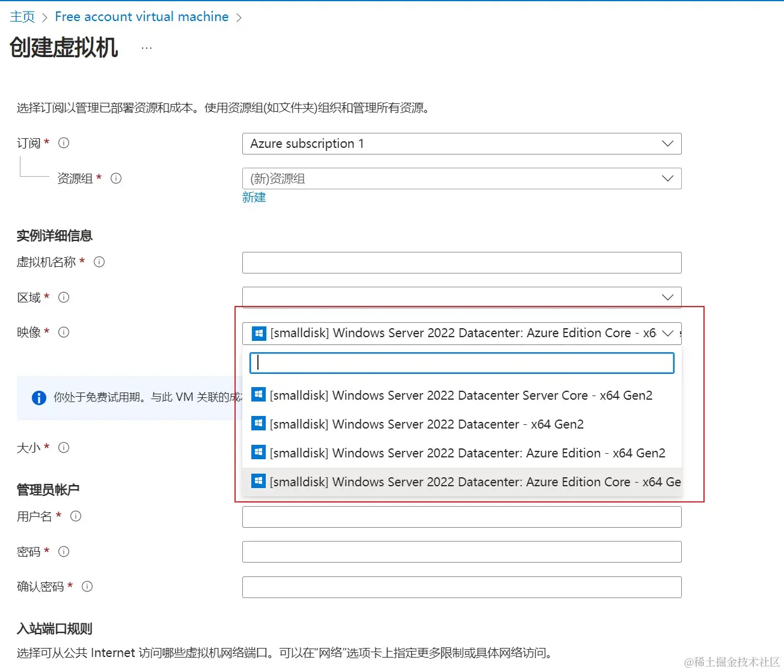Open the ellipsis menu beside 创建虚拟机
784x672 pixels.
(147, 47)
